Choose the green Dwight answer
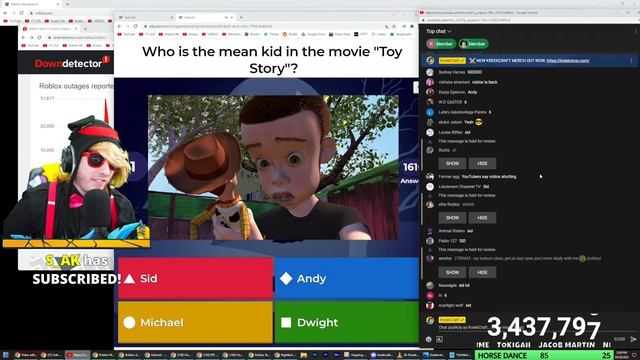 (347, 322)
